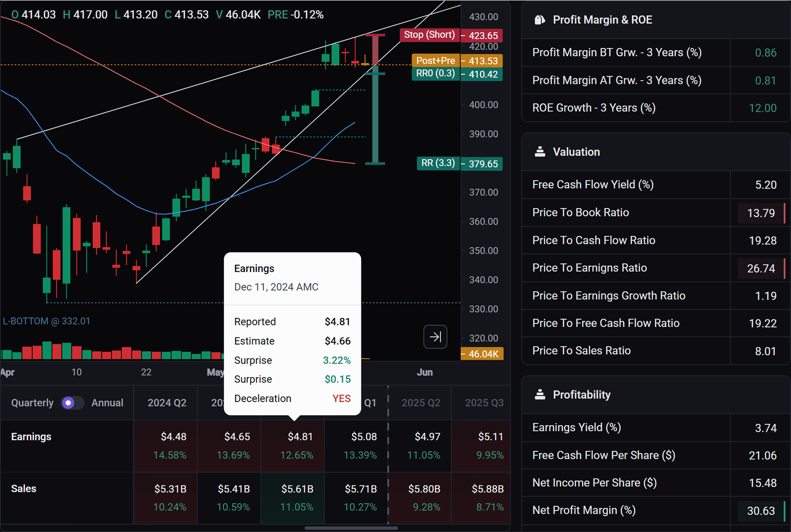Switch the earnings table to Annual view
The image size is (791, 532).
coord(107,403)
